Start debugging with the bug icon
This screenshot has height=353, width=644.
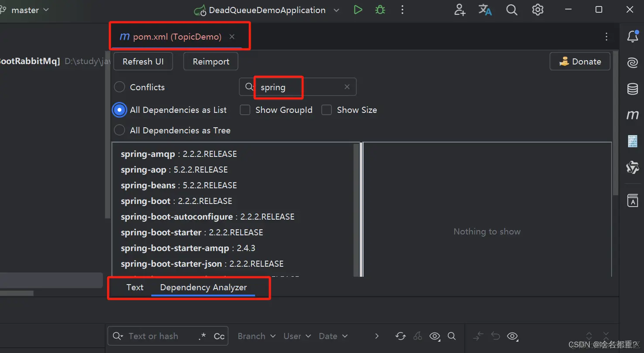click(x=380, y=10)
